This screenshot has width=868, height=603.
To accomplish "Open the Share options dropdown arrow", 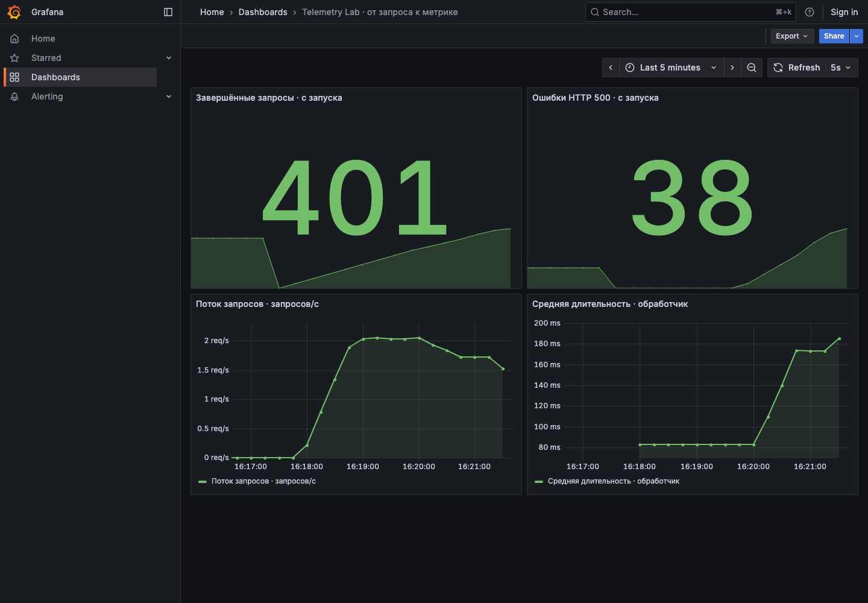I will (x=857, y=36).
